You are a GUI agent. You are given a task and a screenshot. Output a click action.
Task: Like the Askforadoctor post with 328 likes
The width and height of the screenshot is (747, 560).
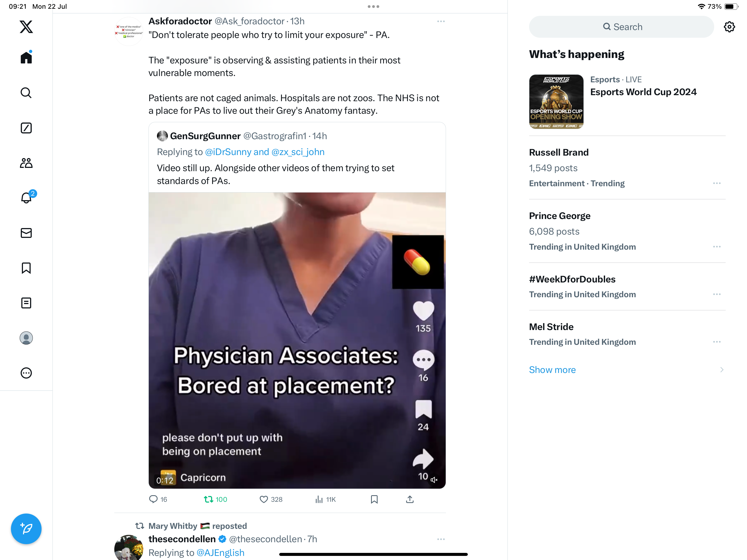(x=264, y=499)
